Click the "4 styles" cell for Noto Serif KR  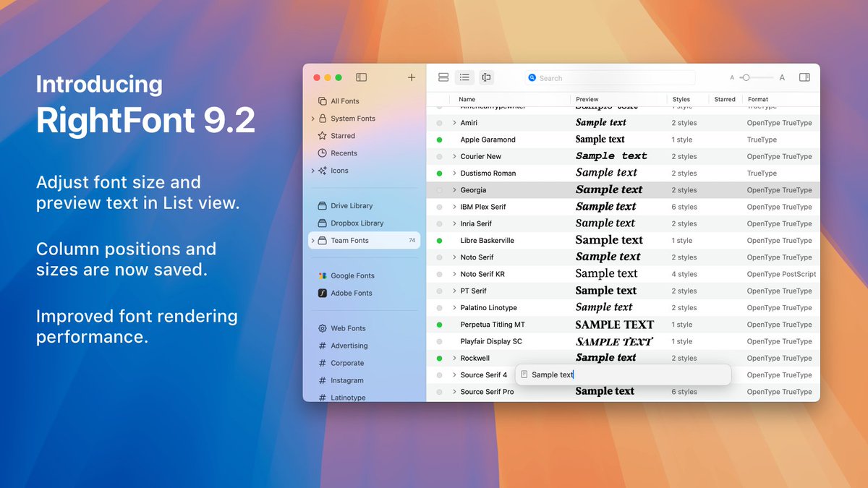(x=684, y=274)
